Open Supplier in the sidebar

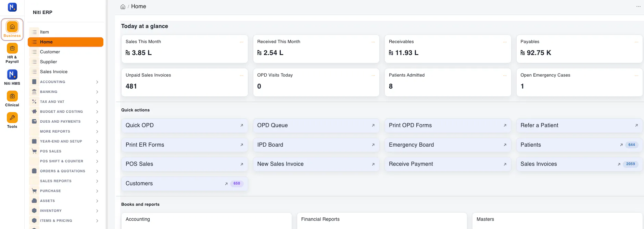click(x=65, y=62)
